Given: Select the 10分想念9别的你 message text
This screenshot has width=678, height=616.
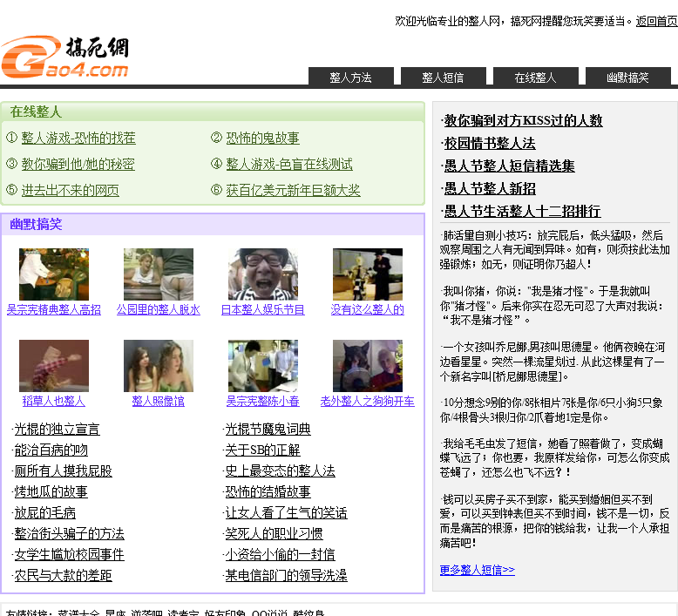Looking at the screenshot, I should [x=551, y=410].
